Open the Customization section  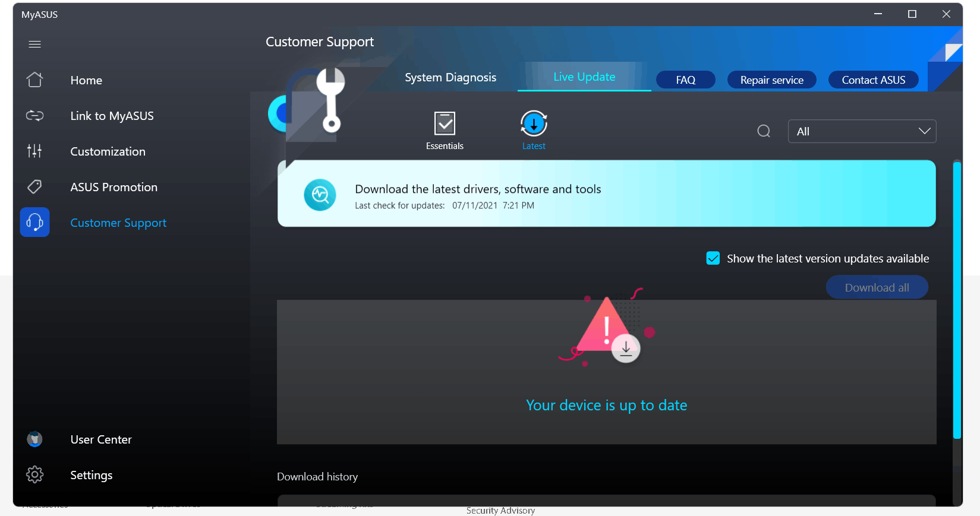pos(108,151)
